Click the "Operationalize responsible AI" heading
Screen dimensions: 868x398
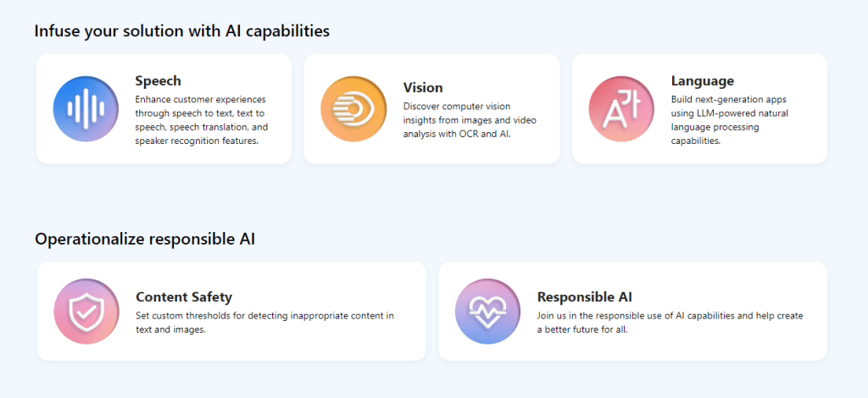(x=145, y=240)
